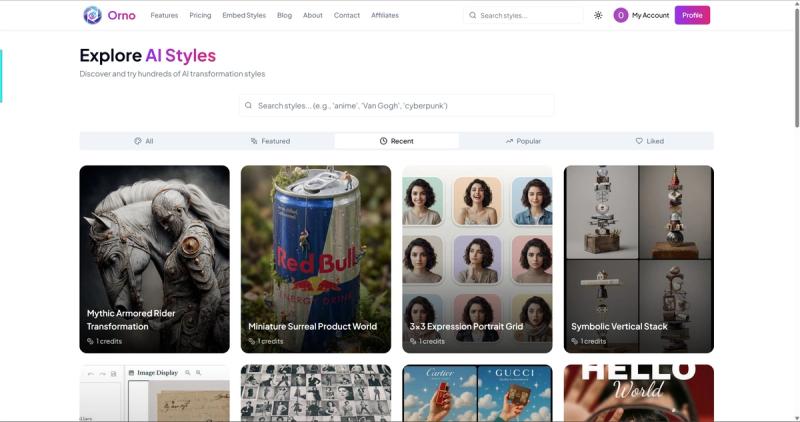Focus the header Search styles field
The image size is (800, 422).
click(523, 15)
